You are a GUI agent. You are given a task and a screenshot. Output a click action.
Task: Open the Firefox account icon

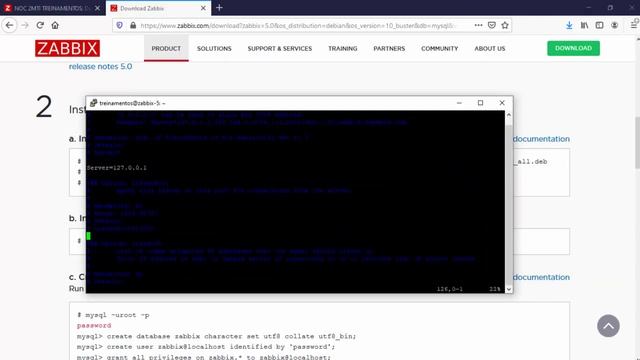pyautogui.click(x=614, y=25)
